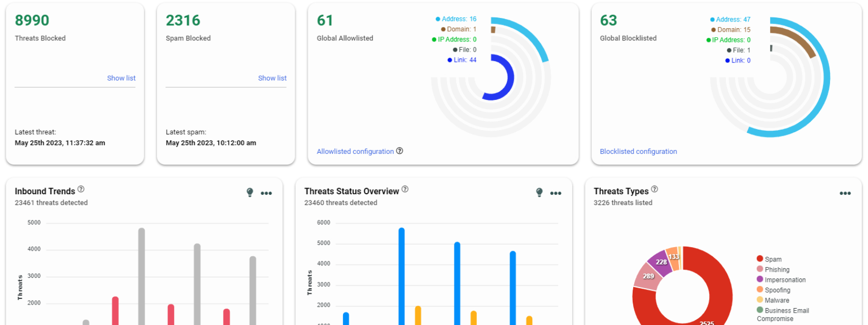Viewport: 868px width, 325px height.
Task: Click the Address: 47 legend in Global Blocklisted
Action: click(730, 19)
